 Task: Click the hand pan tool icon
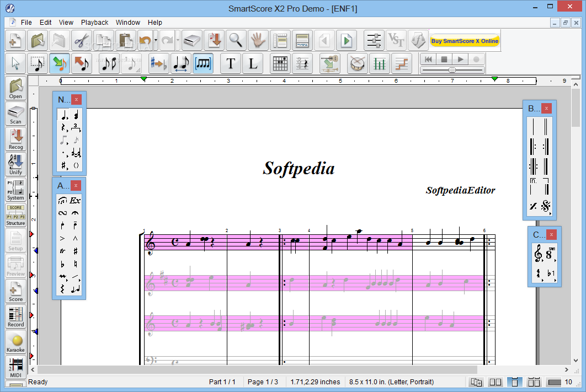click(x=258, y=40)
